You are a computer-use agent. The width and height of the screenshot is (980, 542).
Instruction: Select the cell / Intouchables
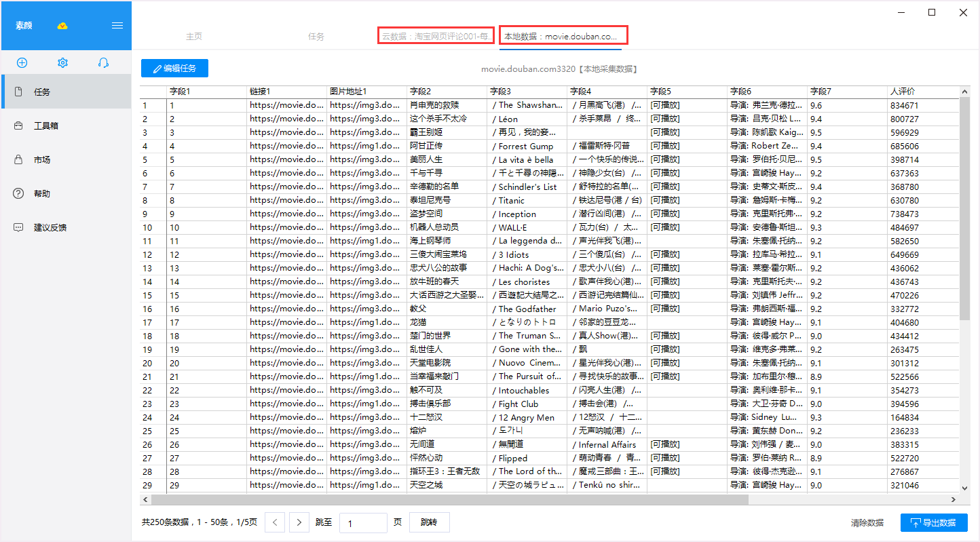pyautogui.click(x=527, y=390)
